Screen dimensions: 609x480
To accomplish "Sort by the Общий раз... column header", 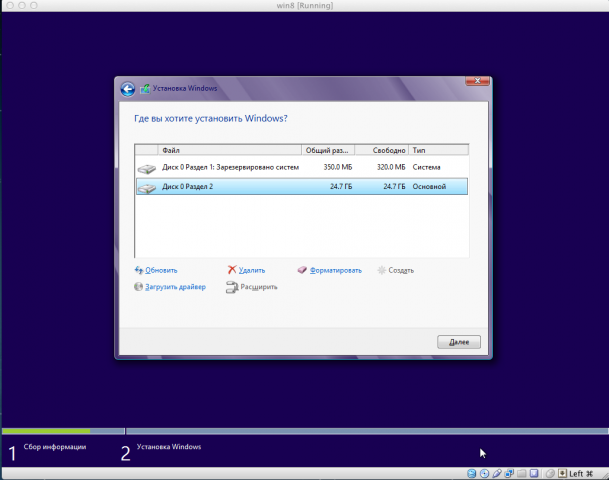I will tap(328, 150).
